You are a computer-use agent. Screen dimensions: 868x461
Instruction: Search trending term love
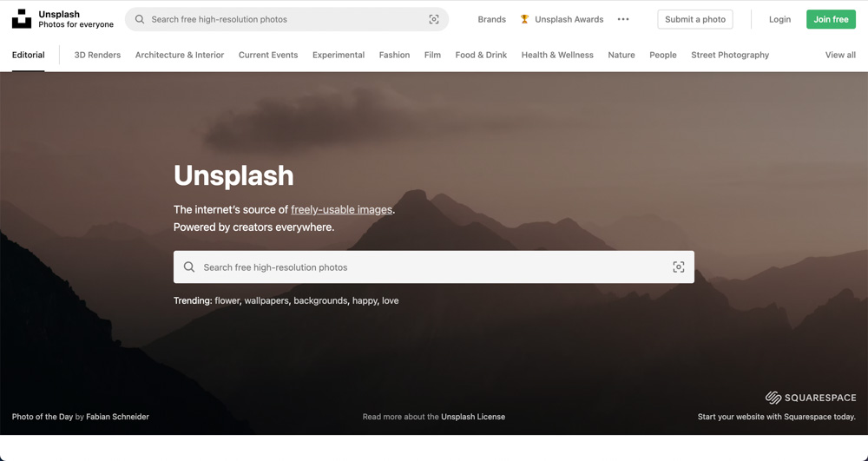click(x=391, y=300)
